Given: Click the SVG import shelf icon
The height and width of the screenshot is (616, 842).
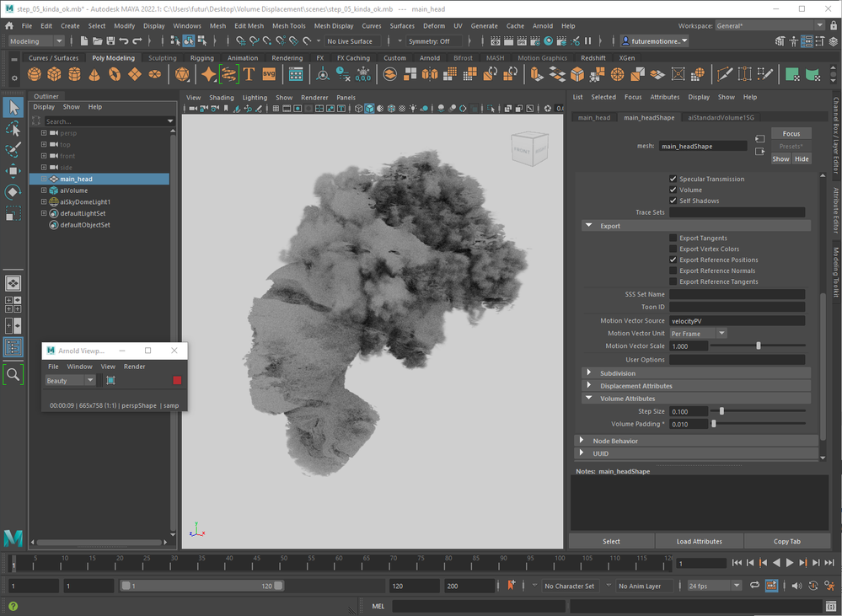Looking at the screenshot, I should (269, 75).
